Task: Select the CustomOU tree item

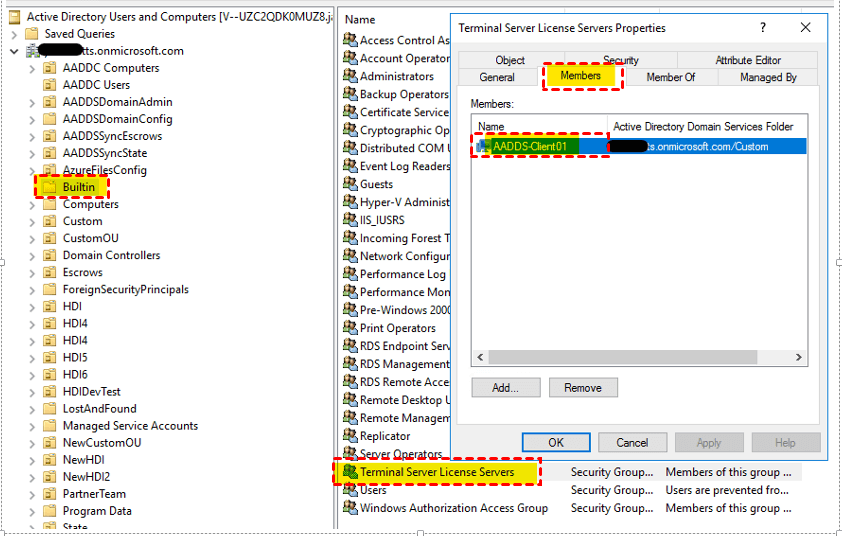Action: pos(90,238)
